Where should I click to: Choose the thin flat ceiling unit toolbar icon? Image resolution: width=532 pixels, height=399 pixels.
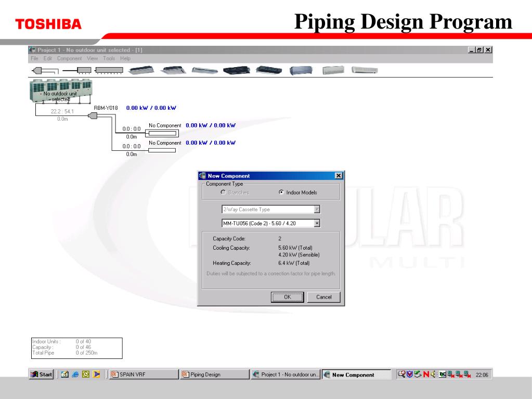(204, 70)
